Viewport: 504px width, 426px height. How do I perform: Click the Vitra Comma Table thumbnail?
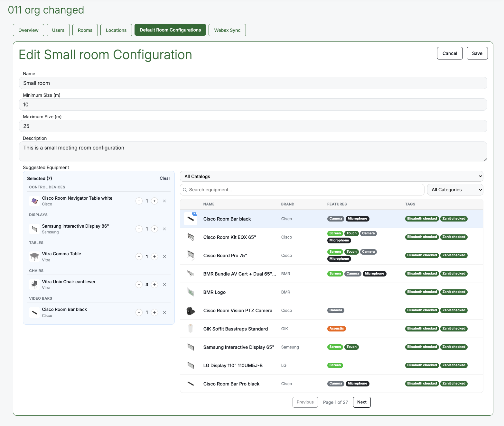[34, 257]
